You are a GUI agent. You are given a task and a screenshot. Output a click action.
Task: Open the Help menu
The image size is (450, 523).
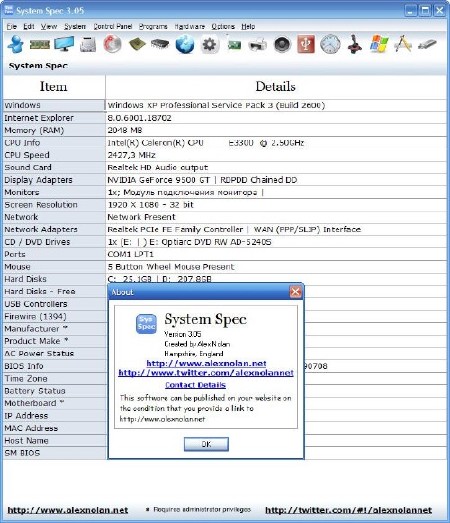point(248,26)
